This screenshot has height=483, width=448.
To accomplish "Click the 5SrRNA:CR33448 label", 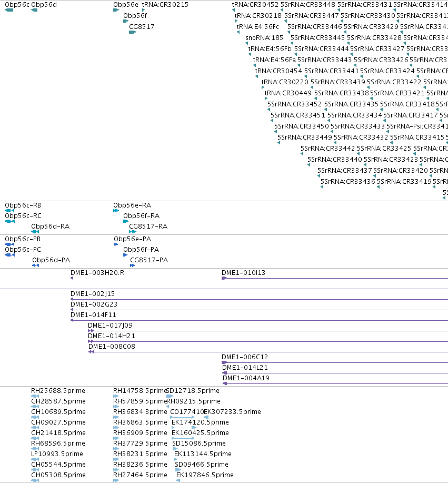I will point(308,5).
